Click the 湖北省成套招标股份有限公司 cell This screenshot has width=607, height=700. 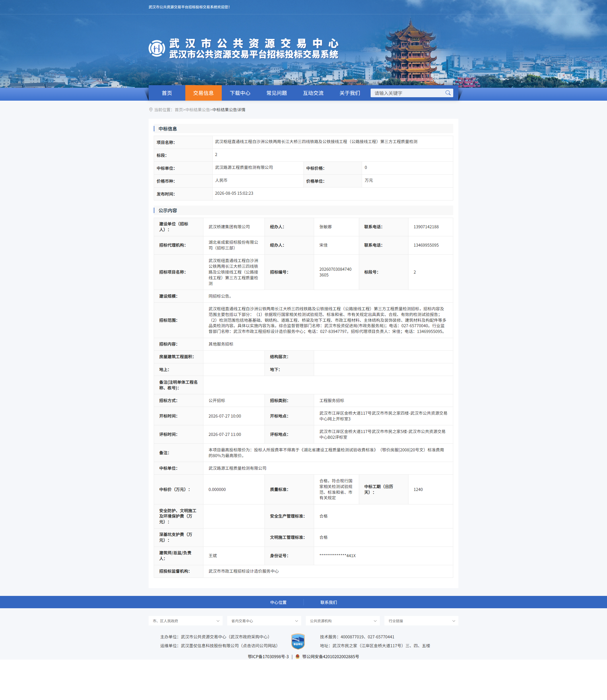tap(234, 245)
